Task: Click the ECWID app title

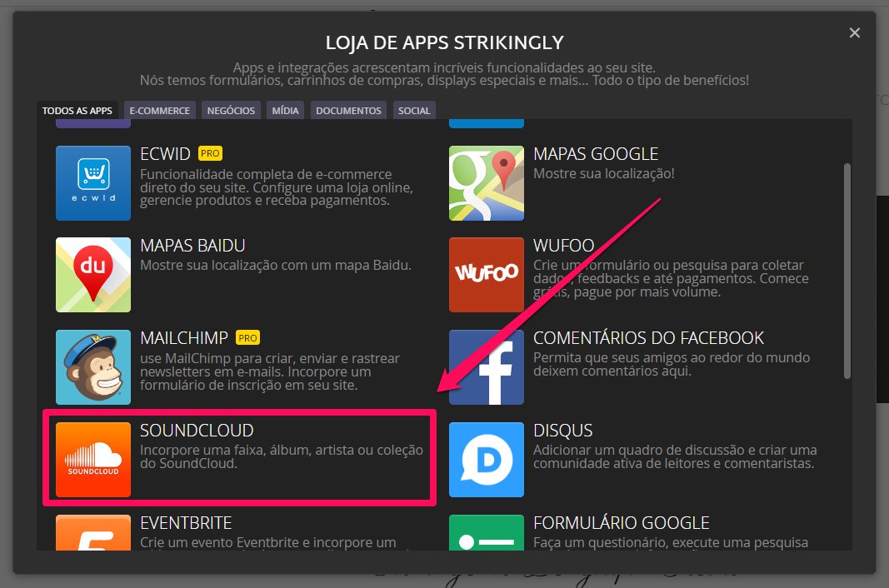Action: point(165,153)
